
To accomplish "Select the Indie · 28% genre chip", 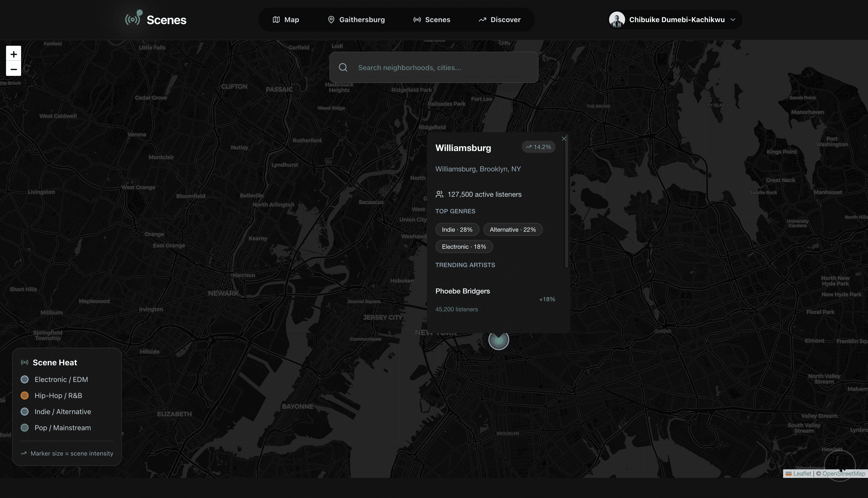I will click(457, 229).
